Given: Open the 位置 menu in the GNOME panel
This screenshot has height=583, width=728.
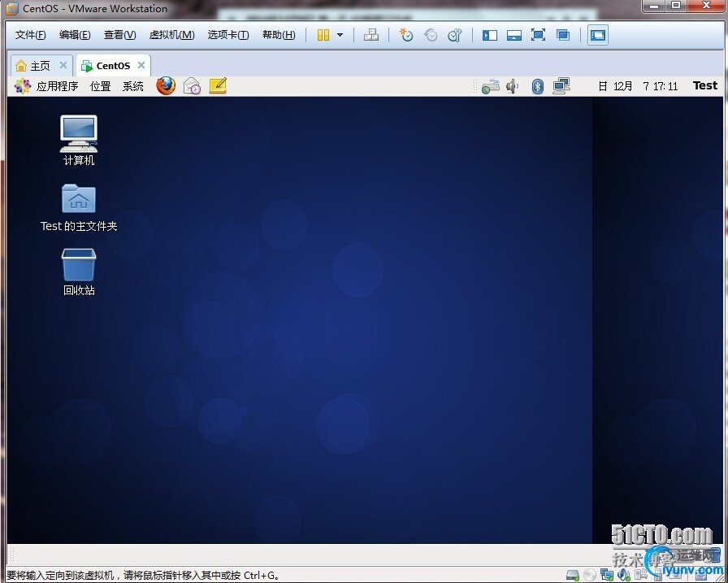Looking at the screenshot, I should (100, 86).
